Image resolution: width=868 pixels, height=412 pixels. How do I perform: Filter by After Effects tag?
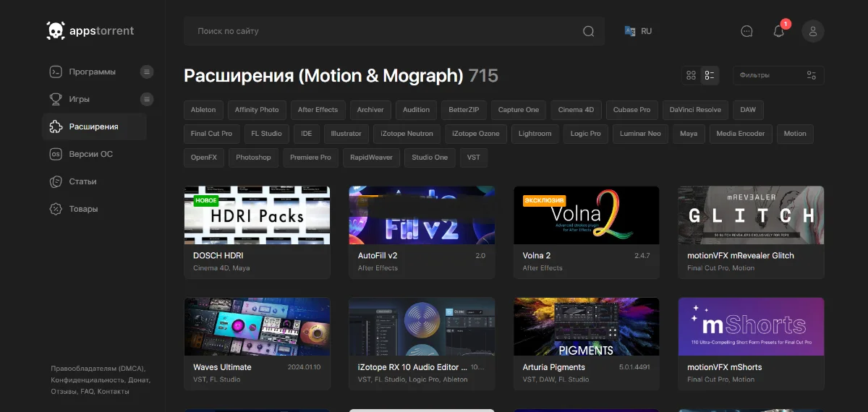pos(318,110)
